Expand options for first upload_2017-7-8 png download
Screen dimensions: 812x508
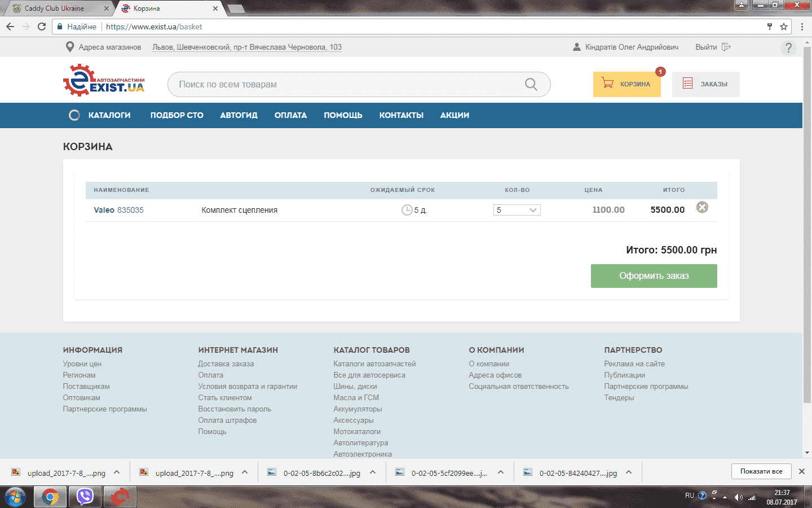click(117, 472)
